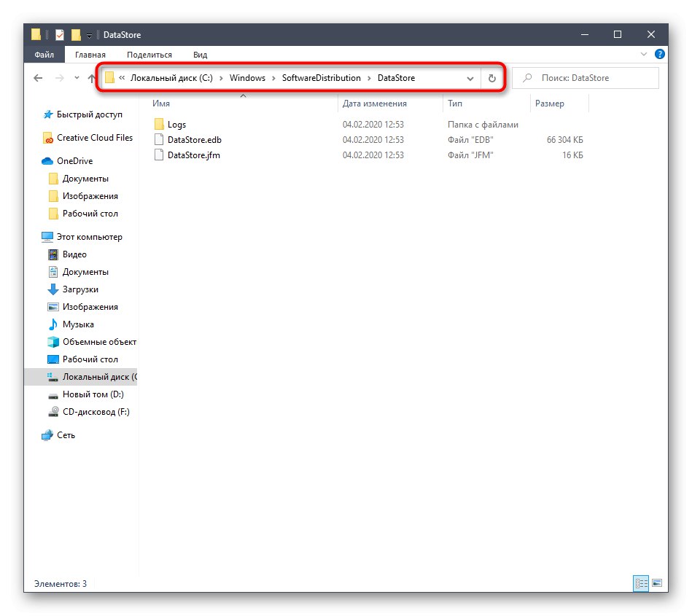Click the New folder icon in title bar

(x=77, y=34)
